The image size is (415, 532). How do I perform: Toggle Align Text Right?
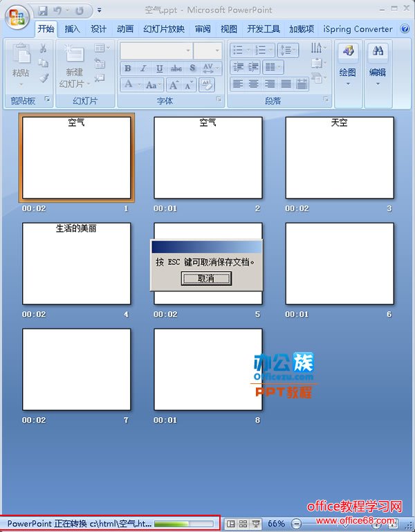[269, 84]
